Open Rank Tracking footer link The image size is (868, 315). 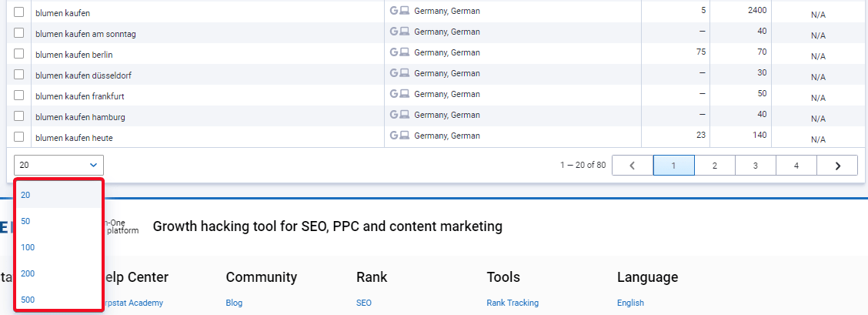(x=512, y=303)
